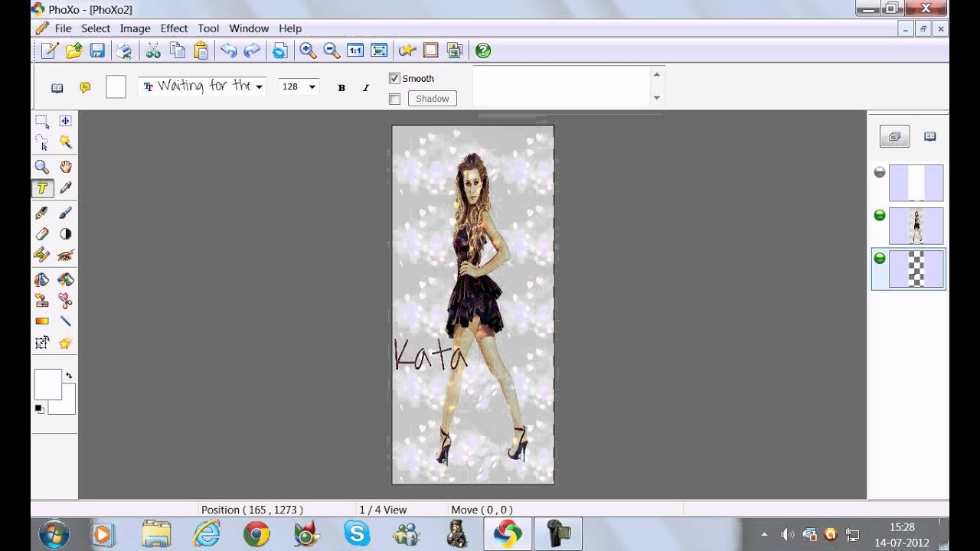The height and width of the screenshot is (551, 980).
Task: Set view to actual size 1:1
Action: [x=355, y=51]
